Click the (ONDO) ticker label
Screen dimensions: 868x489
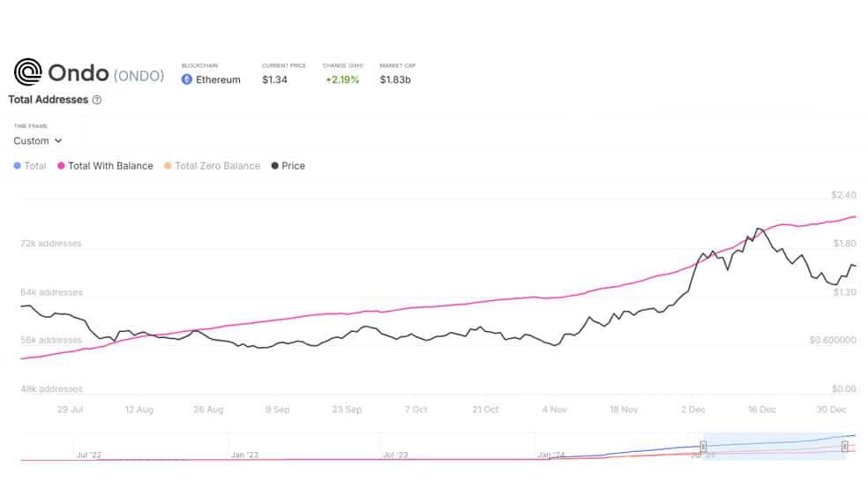pyautogui.click(x=139, y=75)
